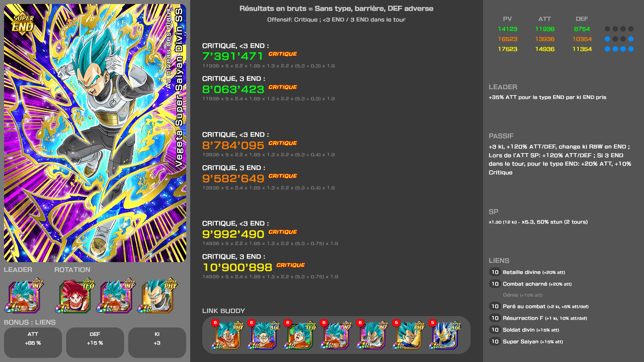Click the BONUS : LIENS label
Image resolution: width=644 pixels, height=362 pixels.
(30, 322)
